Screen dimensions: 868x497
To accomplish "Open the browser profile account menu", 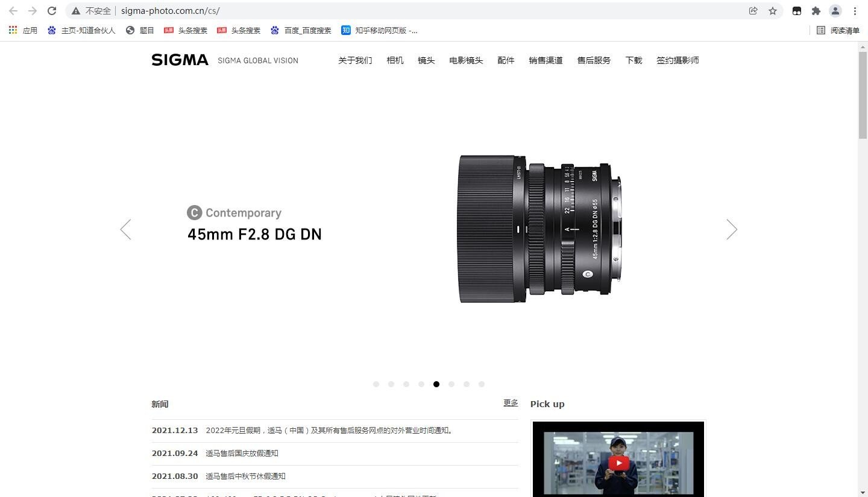I will tap(835, 10).
